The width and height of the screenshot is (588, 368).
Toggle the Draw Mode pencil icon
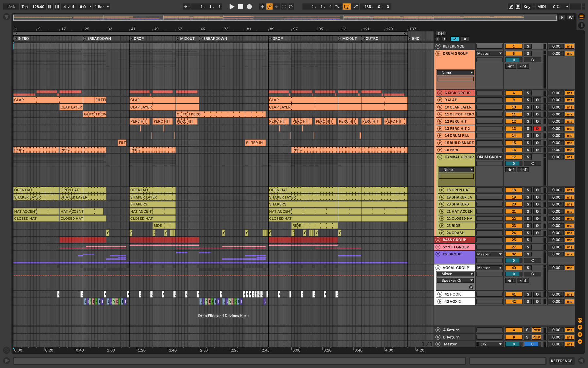(511, 7)
